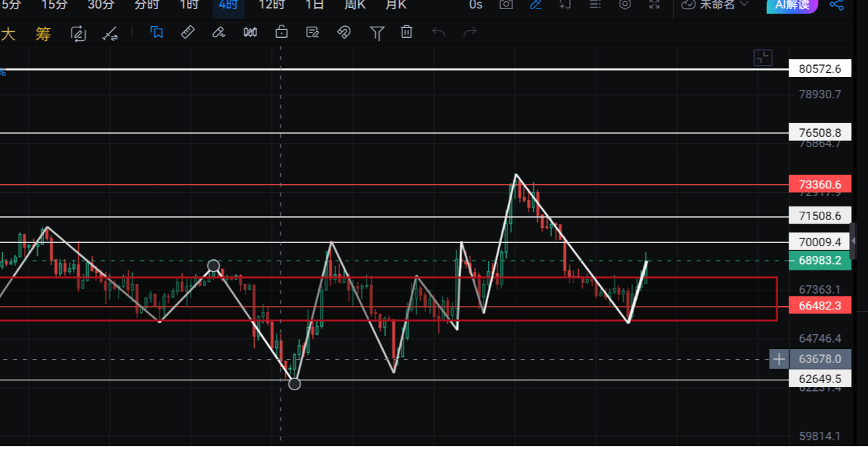Click the trash icon to delete drawings
Image resolution: width=868 pixels, height=456 pixels.
point(407,32)
